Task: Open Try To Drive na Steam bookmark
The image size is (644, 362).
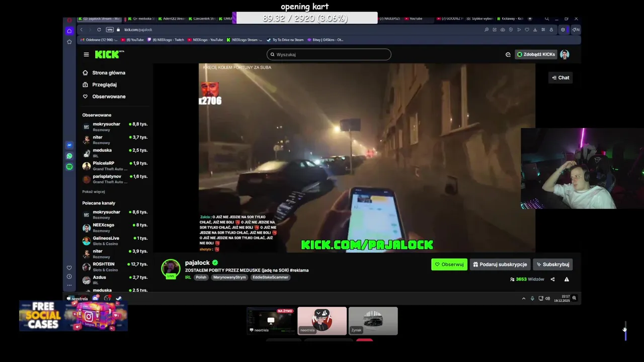Action: pos(285,40)
